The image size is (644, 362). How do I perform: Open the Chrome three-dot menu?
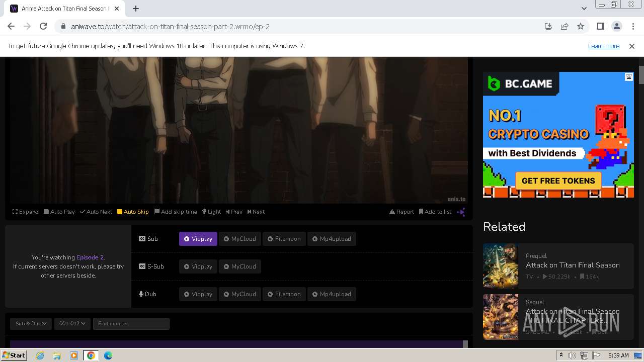(x=632, y=26)
